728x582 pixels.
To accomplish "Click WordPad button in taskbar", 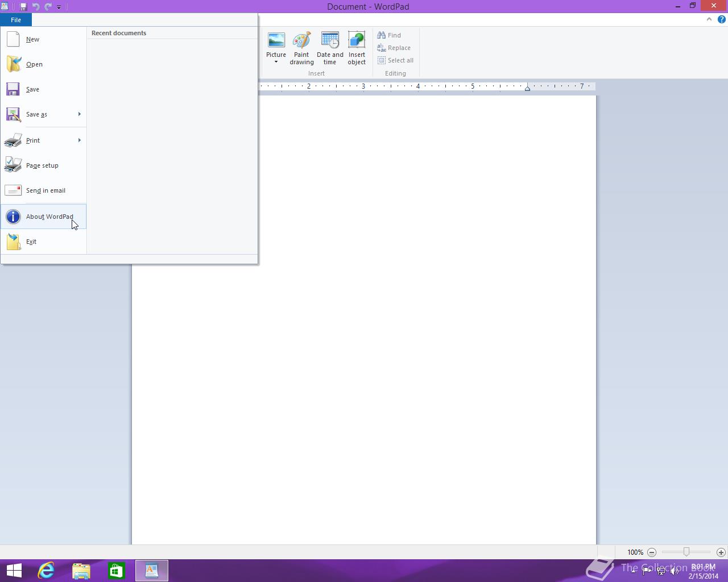I will click(x=152, y=571).
